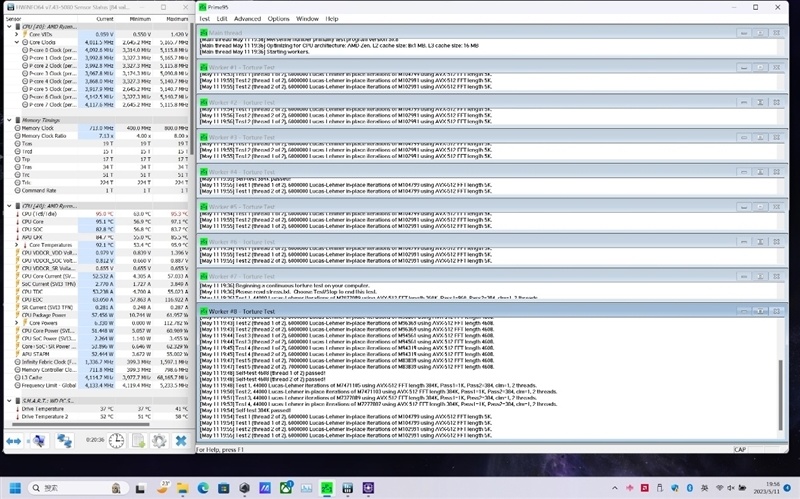Open the Windows Start menu

[15, 488]
